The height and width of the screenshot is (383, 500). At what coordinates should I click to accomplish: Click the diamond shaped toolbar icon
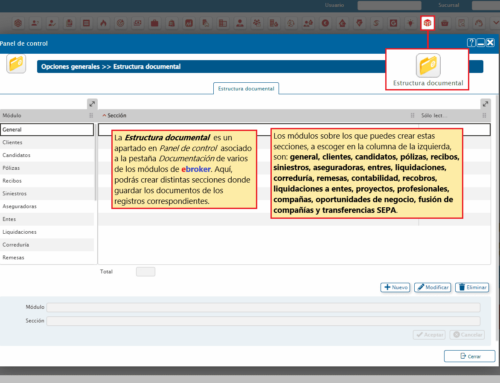(359, 23)
